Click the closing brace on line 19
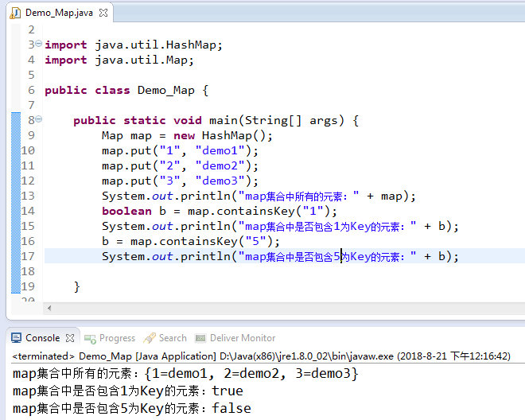This screenshot has height=420, width=525. click(x=76, y=286)
